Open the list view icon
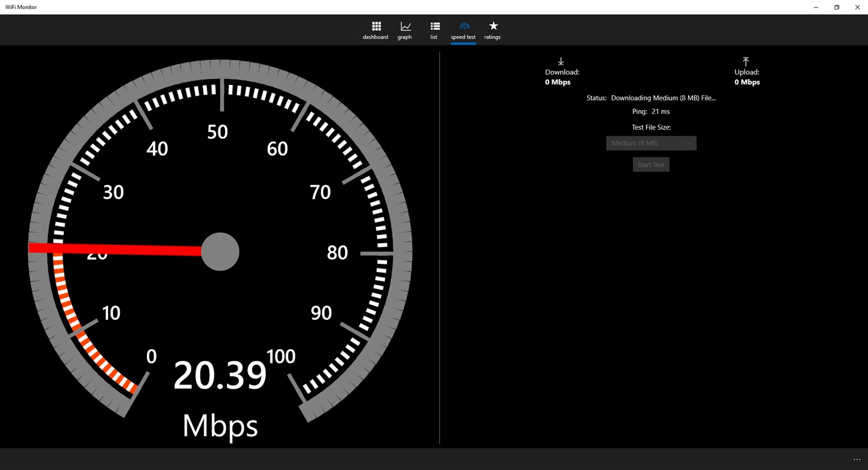The image size is (868, 470). [434, 26]
